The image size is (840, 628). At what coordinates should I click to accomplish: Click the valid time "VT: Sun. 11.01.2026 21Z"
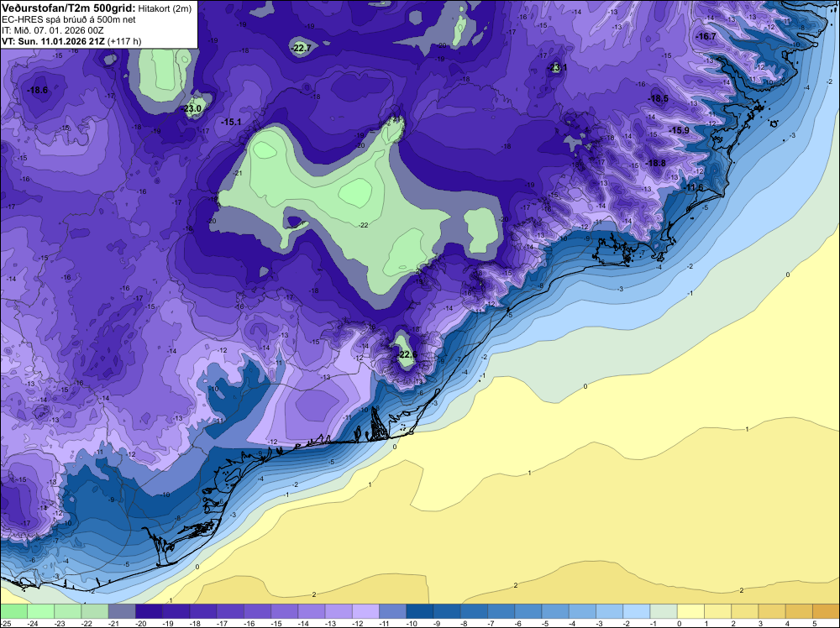[x=54, y=41]
